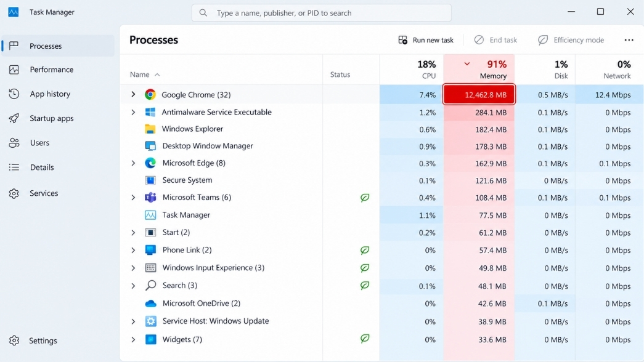Expand the Widgets (7) process group
Screen dimensions: 644x362
[x=133, y=339]
